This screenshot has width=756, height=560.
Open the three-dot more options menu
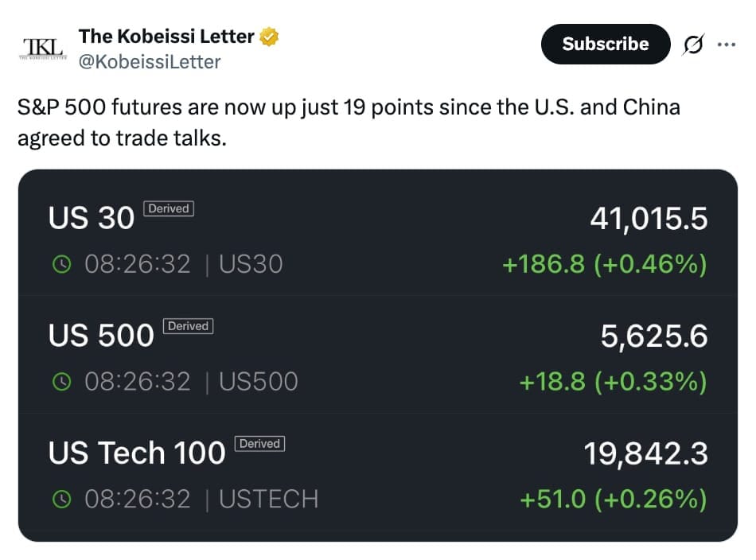click(726, 45)
